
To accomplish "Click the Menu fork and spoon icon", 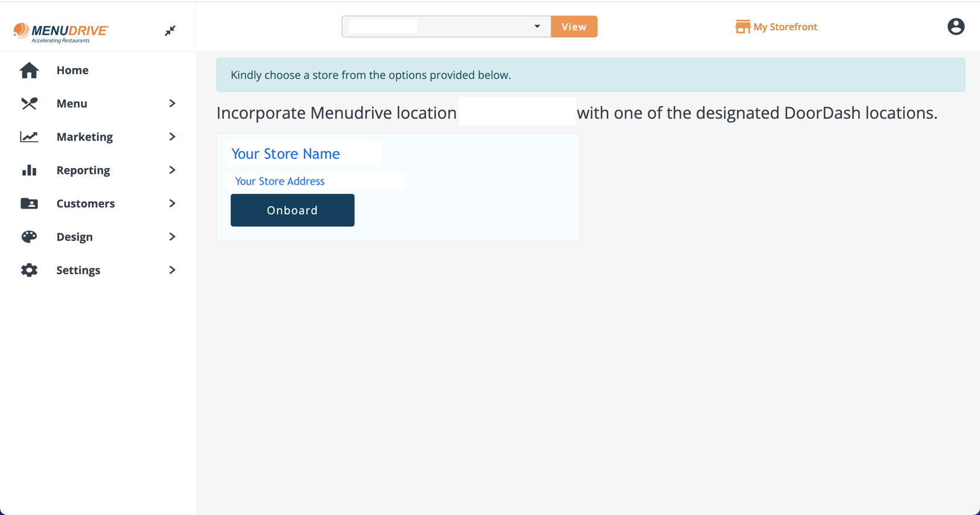I will 29,103.
